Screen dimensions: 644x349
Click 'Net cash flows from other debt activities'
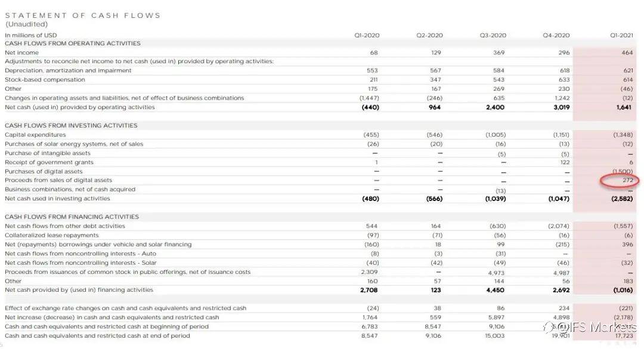[x=65, y=226]
